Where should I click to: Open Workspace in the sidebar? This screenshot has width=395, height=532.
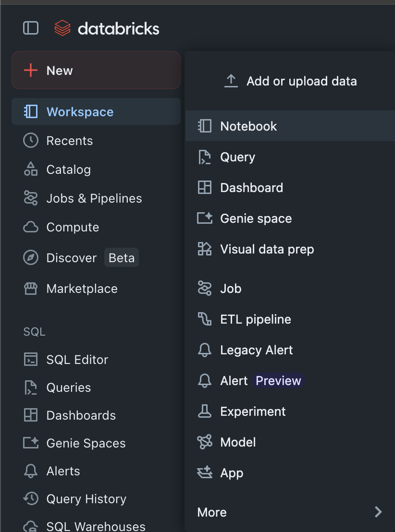[96, 111]
